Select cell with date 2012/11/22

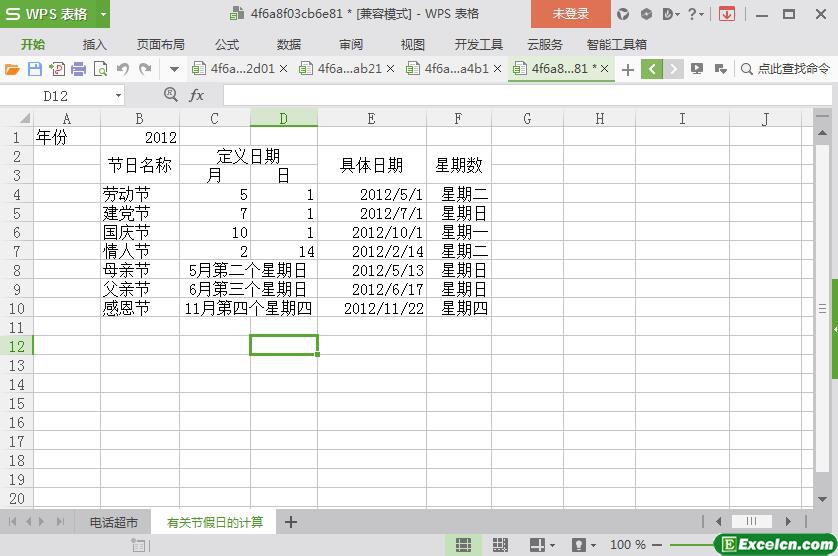point(372,308)
